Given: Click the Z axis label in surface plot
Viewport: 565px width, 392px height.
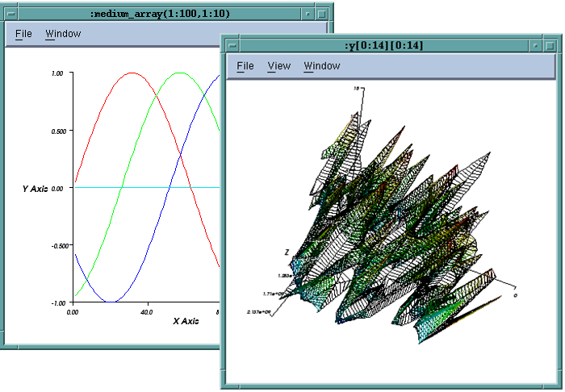Looking at the screenshot, I should point(287,252).
